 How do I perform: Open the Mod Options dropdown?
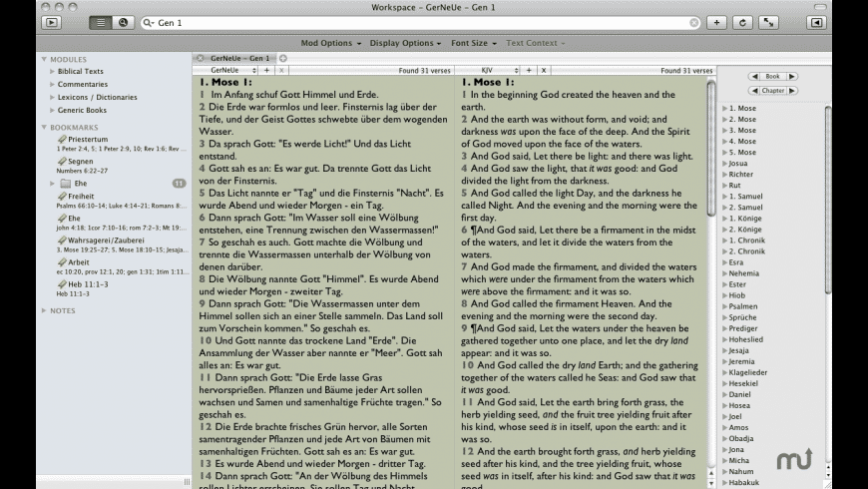[330, 43]
